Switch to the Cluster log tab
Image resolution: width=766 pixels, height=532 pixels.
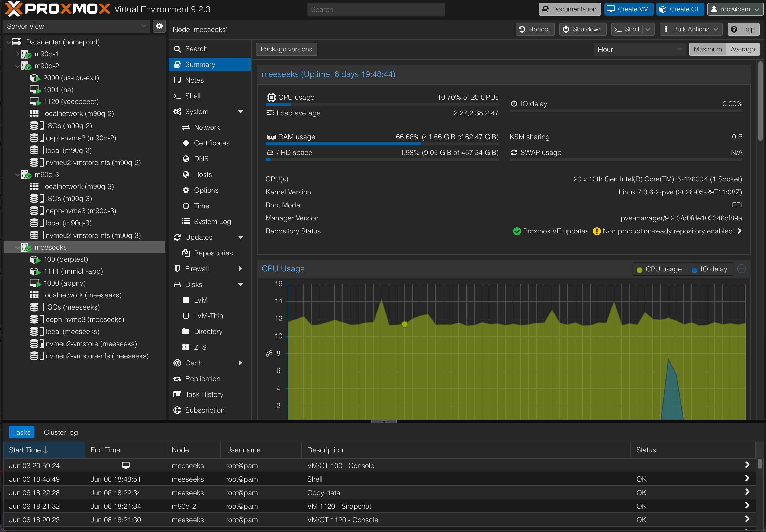pyautogui.click(x=61, y=432)
